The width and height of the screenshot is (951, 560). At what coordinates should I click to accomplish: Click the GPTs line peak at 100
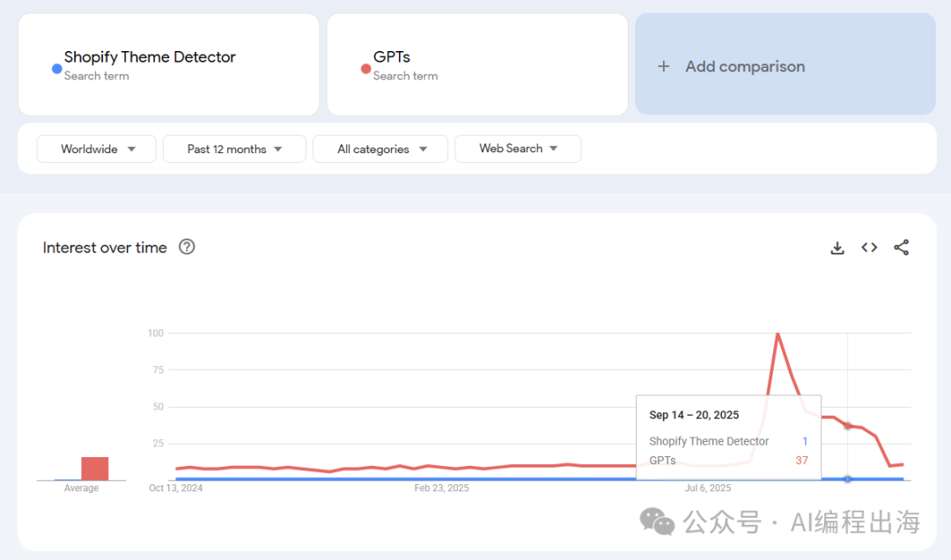point(778,334)
